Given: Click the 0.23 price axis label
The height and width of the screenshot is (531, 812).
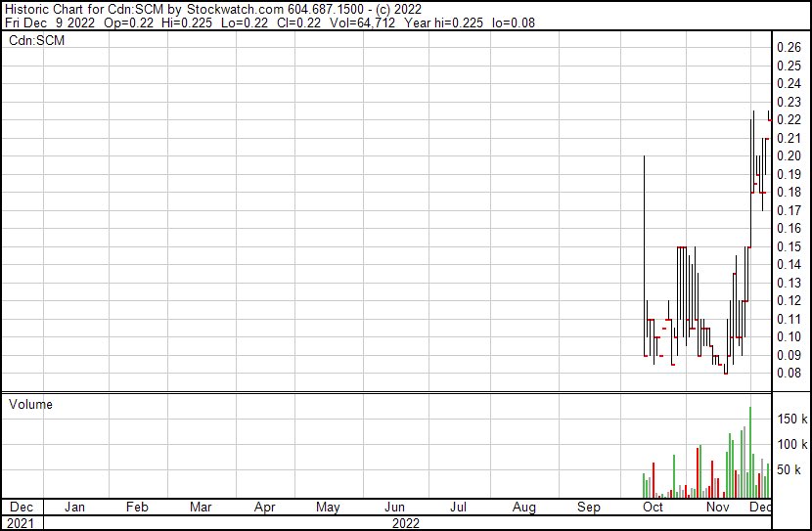Looking at the screenshot, I should point(789,102).
